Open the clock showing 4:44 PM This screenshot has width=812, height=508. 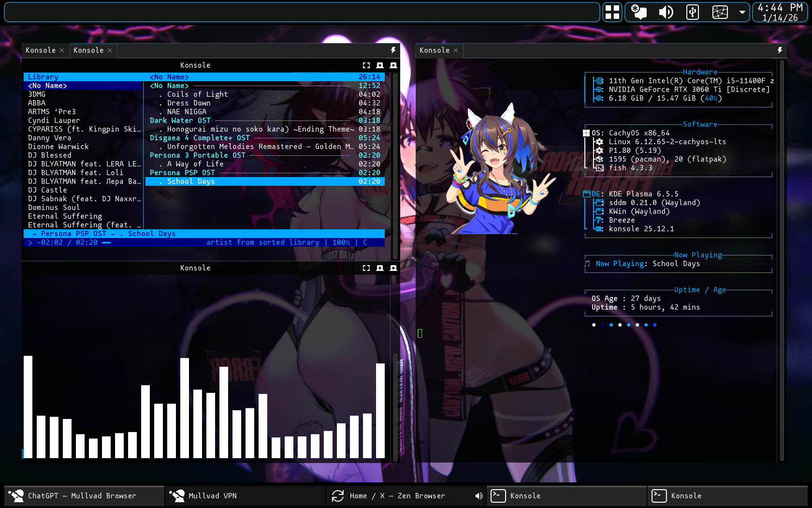point(780,12)
